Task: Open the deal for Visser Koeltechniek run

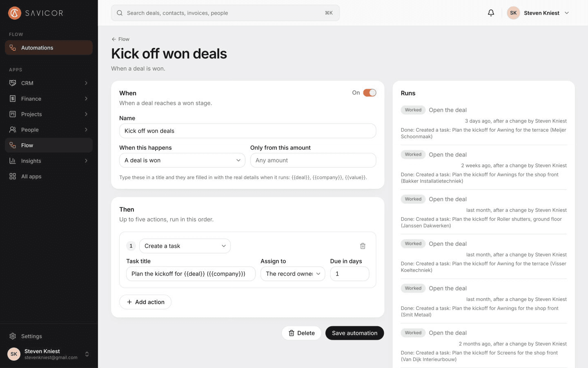Action: click(x=448, y=244)
